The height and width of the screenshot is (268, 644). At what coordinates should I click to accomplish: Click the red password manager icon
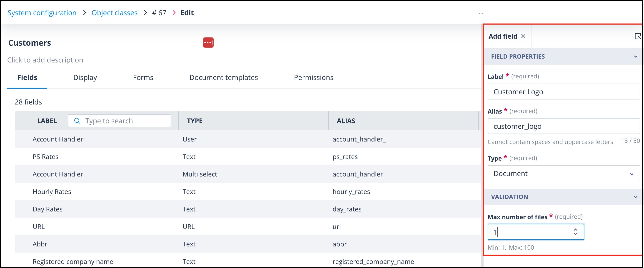click(x=208, y=42)
